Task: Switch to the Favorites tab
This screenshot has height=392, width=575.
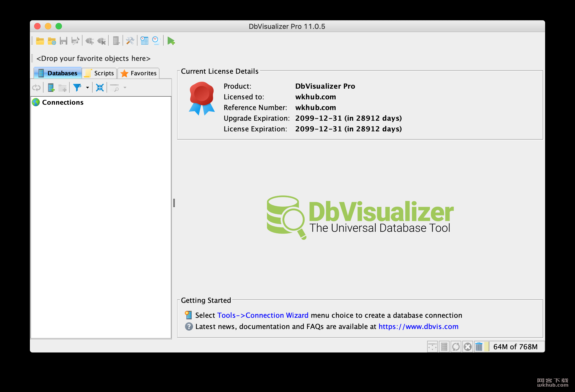Action: pos(139,73)
